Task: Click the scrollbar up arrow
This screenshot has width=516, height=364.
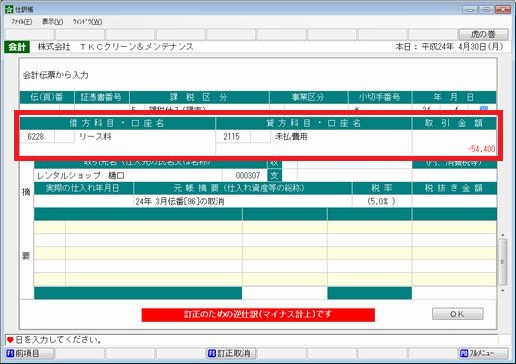Action: [x=502, y=235]
